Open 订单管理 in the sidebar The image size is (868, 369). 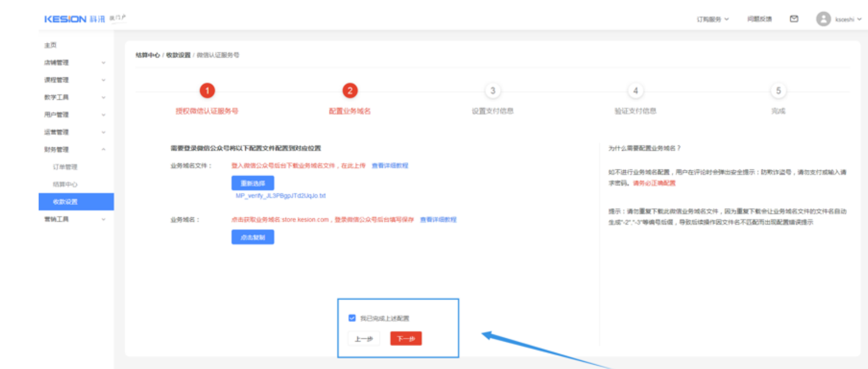coord(65,167)
